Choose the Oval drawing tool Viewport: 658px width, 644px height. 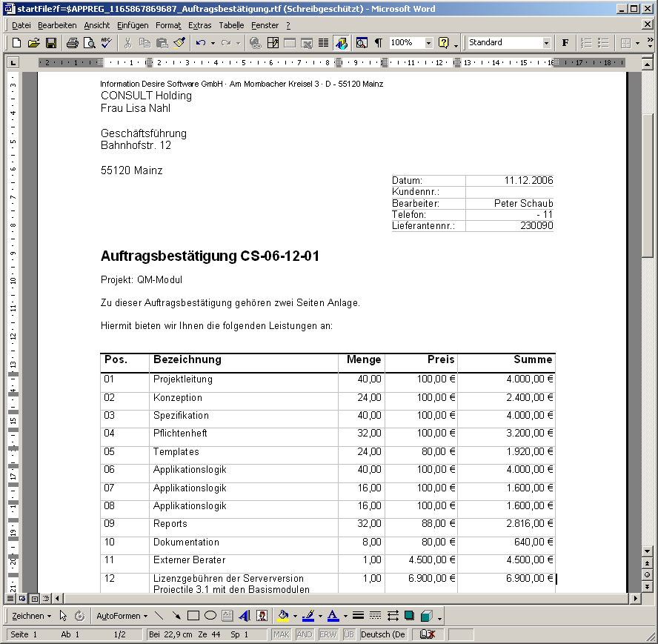(210, 616)
